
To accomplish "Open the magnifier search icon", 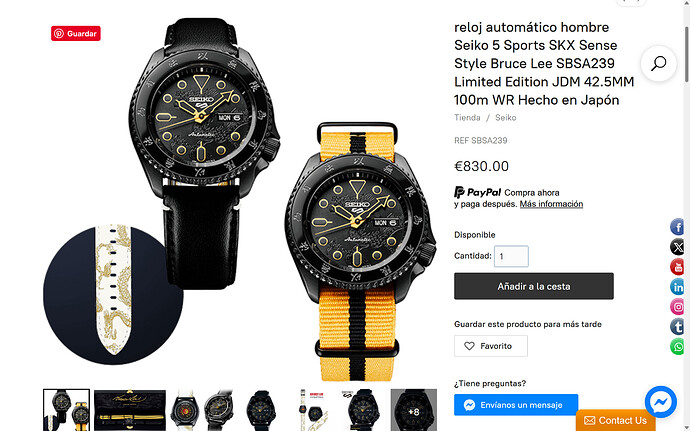I will [x=658, y=63].
